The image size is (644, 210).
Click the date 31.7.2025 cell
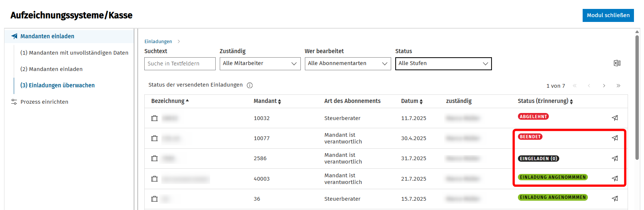pos(413,158)
